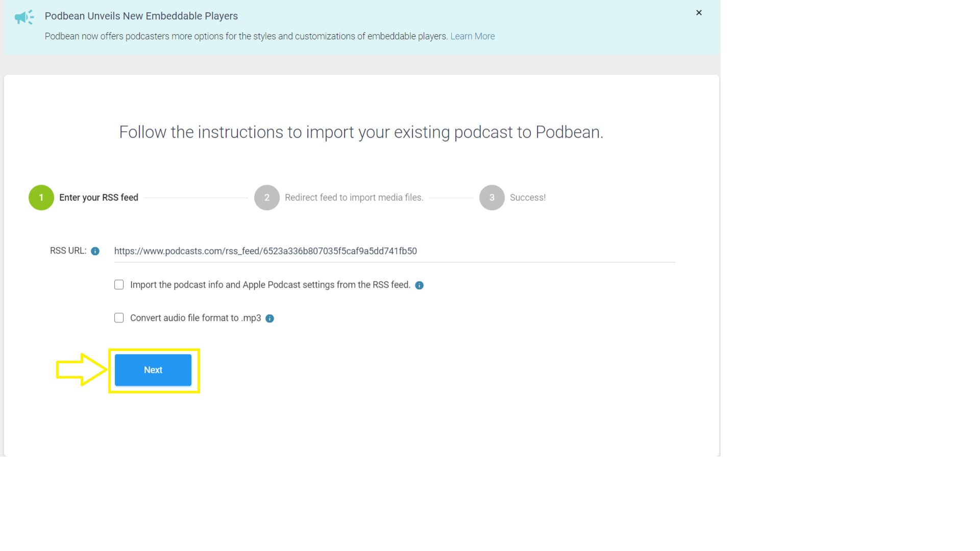This screenshot has width=980, height=551.
Task: Select step 1 green circle
Action: pos(41,197)
